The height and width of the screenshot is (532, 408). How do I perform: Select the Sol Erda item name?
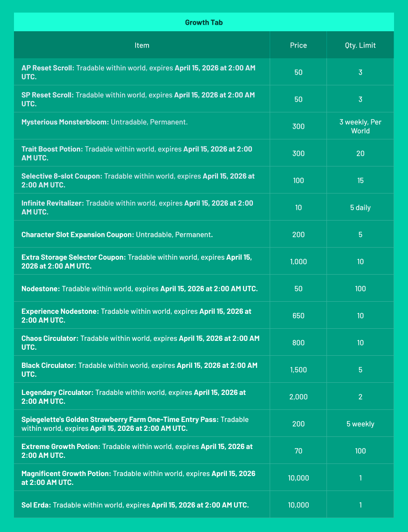pos(36,505)
